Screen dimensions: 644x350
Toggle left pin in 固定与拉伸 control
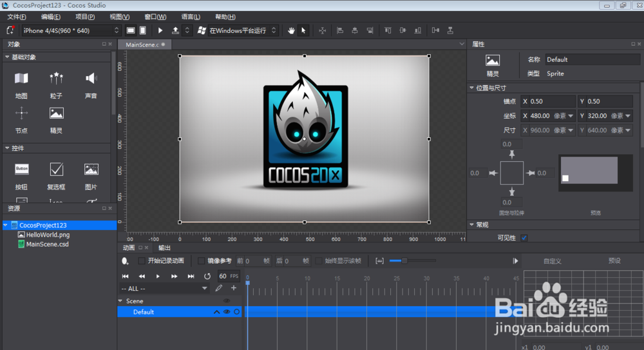click(493, 173)
